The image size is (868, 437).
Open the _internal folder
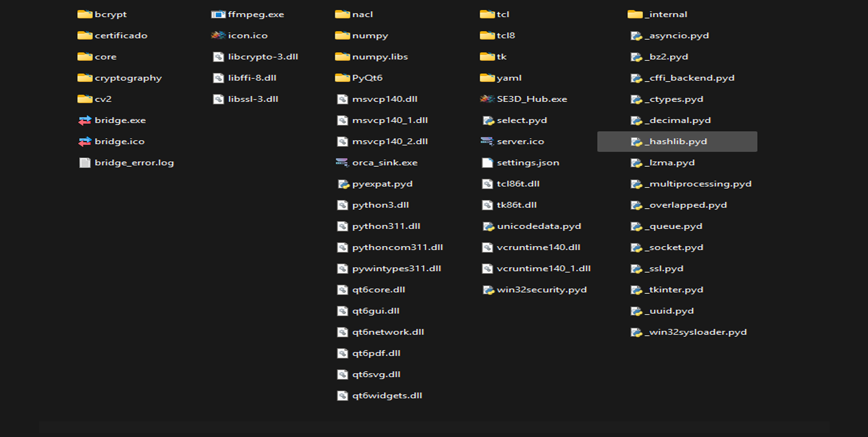click(x=667, y=14)
